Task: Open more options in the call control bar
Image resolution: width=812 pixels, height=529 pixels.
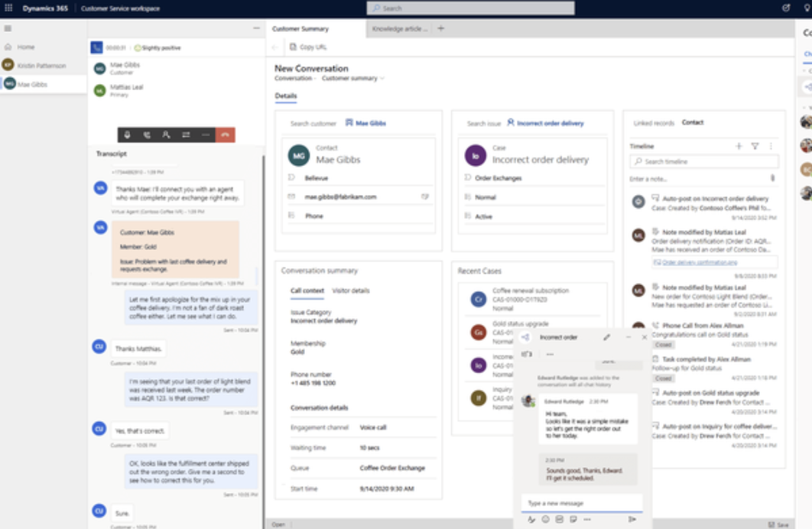Action: click(206, 135)
